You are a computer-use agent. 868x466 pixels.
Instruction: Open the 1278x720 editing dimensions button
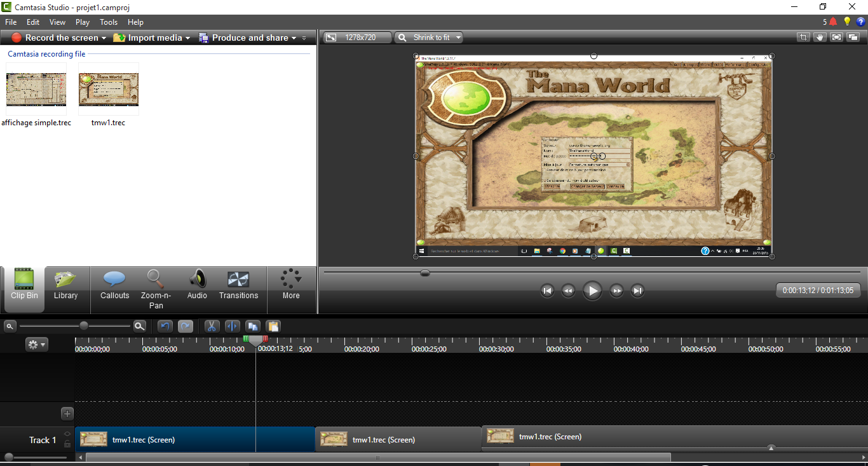(356, 38)
